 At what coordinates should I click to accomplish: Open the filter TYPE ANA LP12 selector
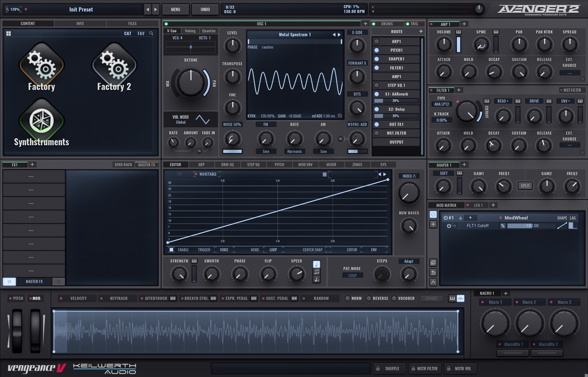pyautogui.click(x=442, y=104)
